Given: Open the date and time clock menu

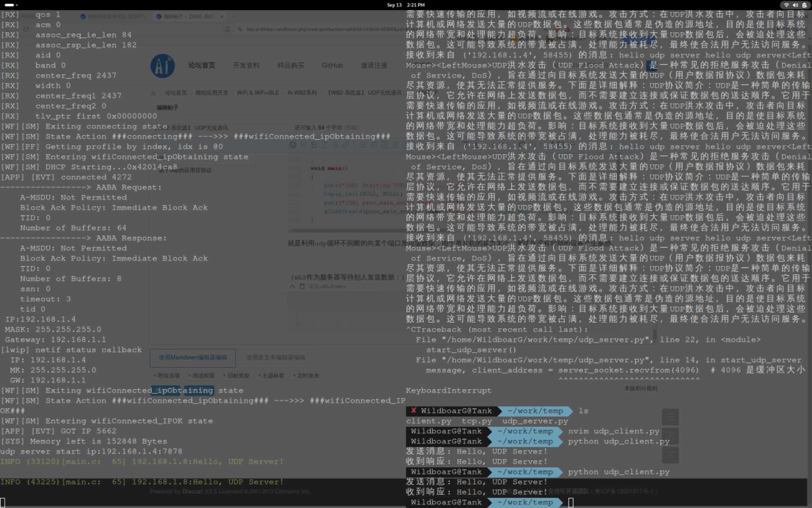Looking at the screenshot, I should [406, 5].
